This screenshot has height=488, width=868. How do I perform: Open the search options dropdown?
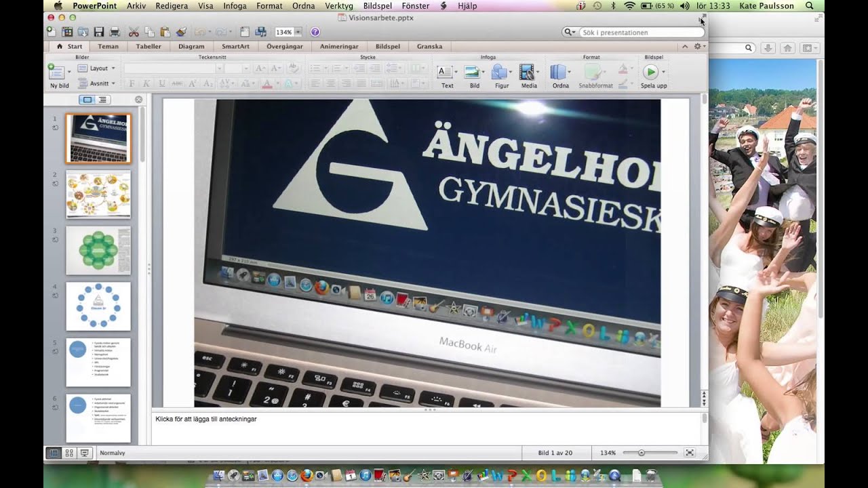pos(570,32)
